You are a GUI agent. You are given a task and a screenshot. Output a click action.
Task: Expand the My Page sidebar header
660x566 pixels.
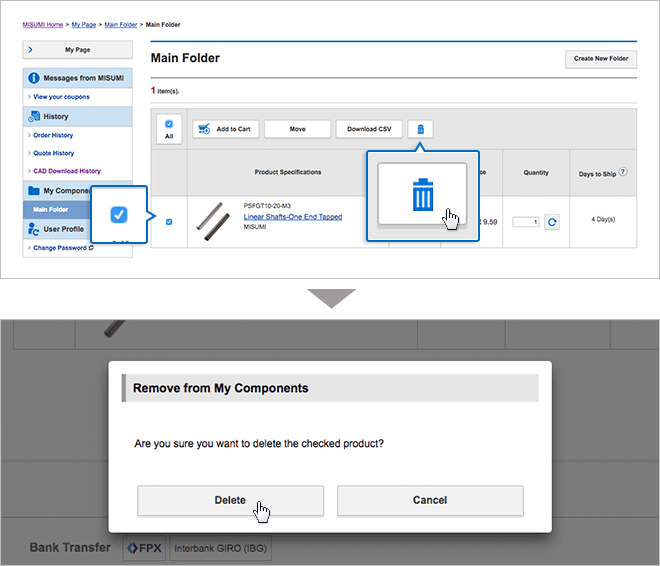click(77, 49)
